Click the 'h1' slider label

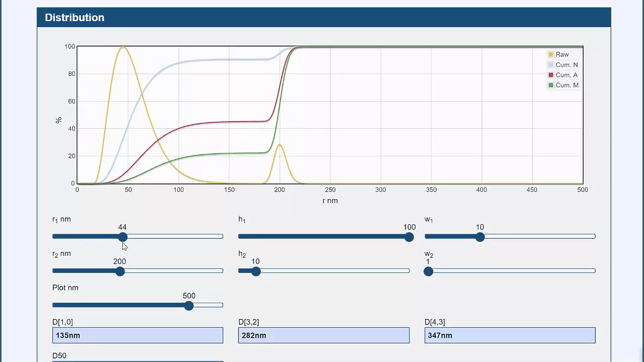242,220
